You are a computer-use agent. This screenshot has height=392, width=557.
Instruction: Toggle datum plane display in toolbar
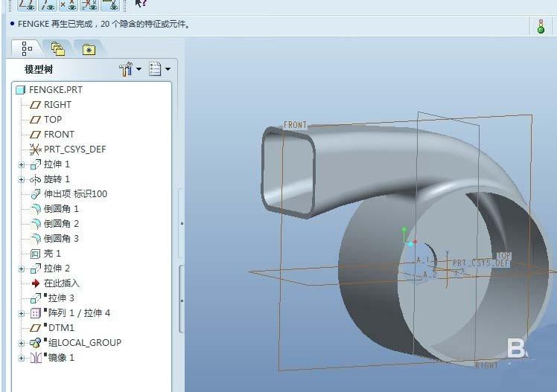point(26,4)
